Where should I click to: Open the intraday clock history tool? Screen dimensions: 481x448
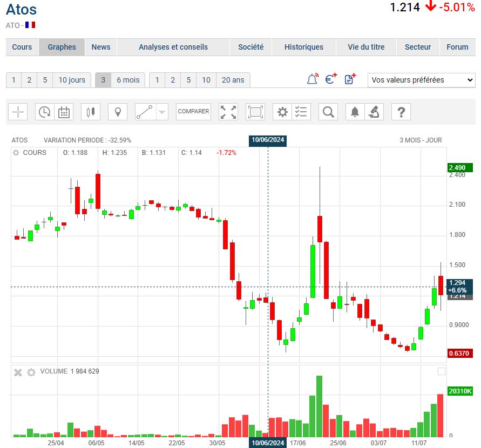tap(45, 112)
